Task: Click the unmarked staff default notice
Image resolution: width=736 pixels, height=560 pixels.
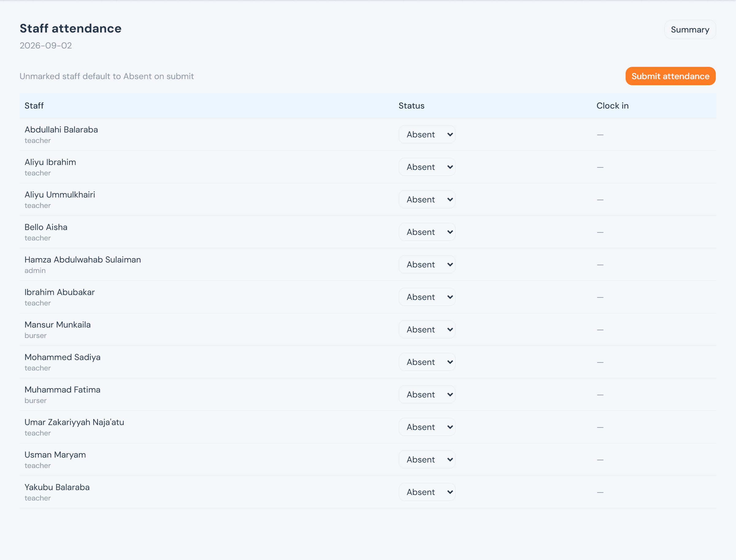Action: click(107, 76)
